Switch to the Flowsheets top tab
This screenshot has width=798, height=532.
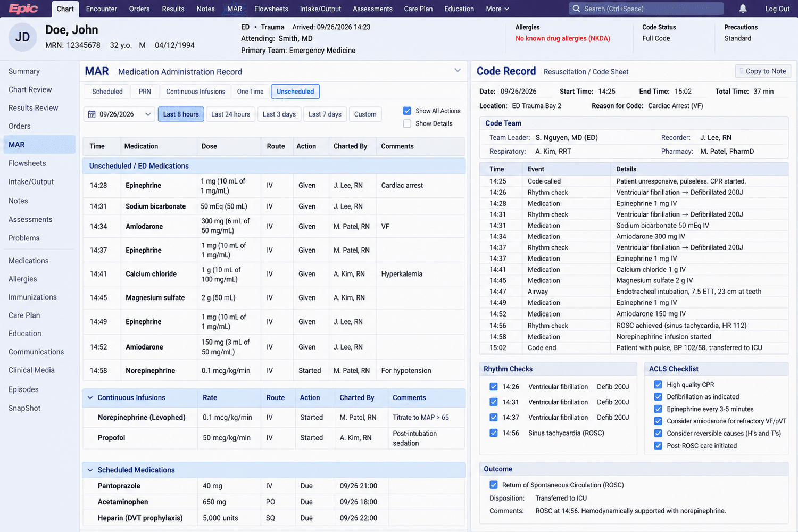(271, 9)
